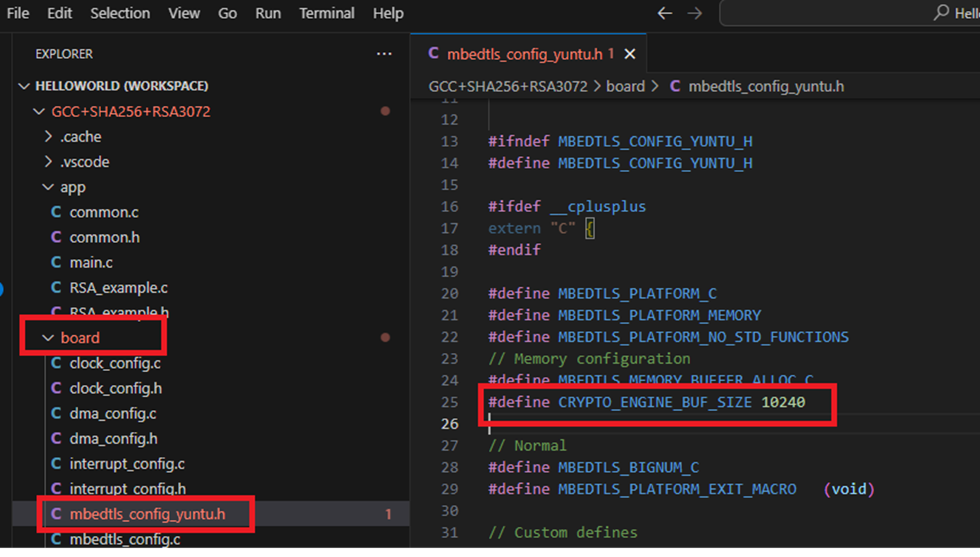
Task: Open Explorer more actions ellipsis
Action: (384, 54)
